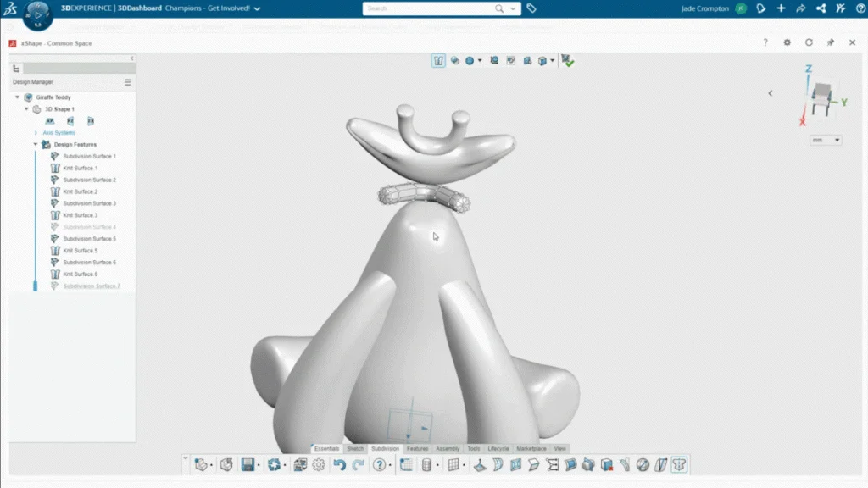
Task: Expand the Axis Systems tree node
Action: click(36, 133)
